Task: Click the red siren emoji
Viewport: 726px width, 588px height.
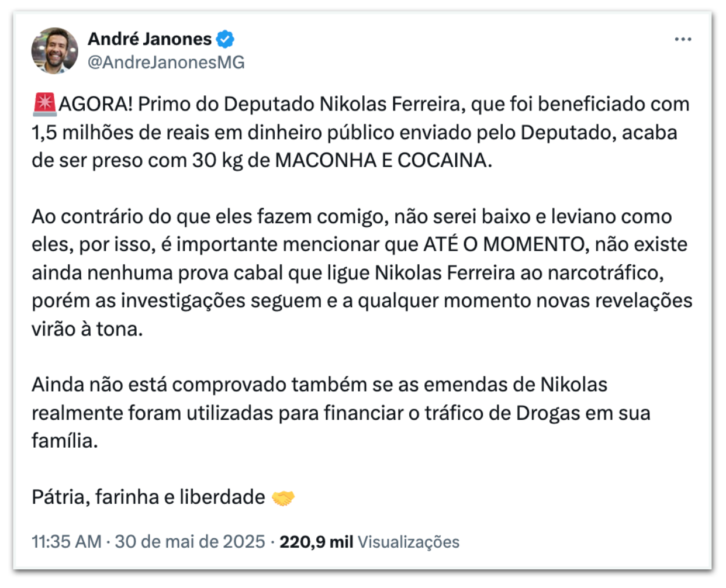Action: pos(44,104)
